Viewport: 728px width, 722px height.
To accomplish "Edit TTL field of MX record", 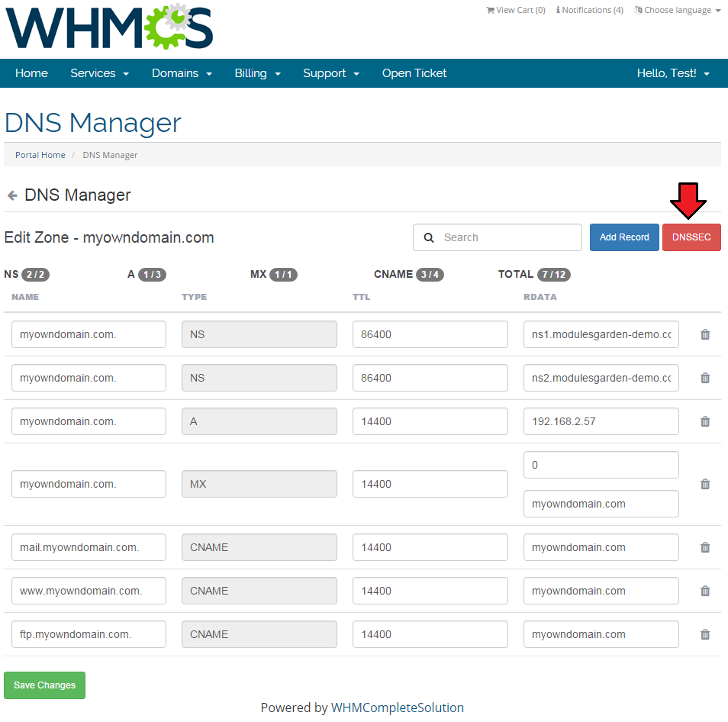I will (430, 484).
